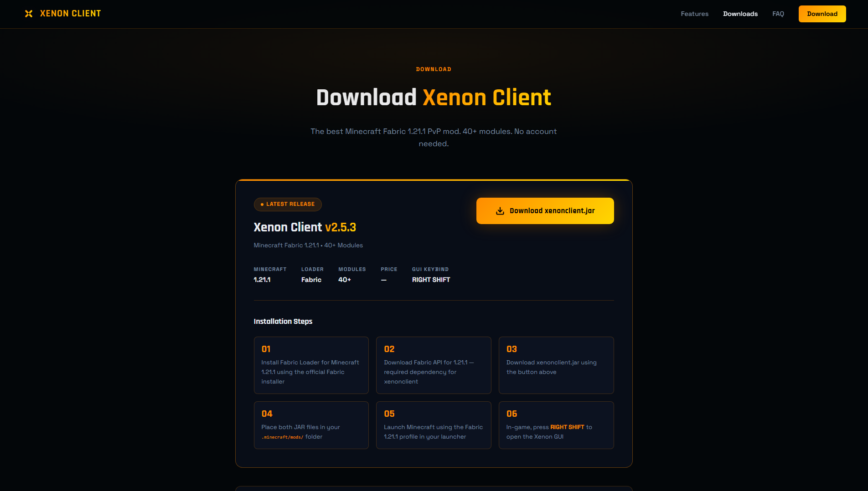Viewport: 868px width, 491px height.
Task: Click the 'Minecraft Fabric 1.21.1 • 40+ Modules' subtitle
Action: click(308, 245)
